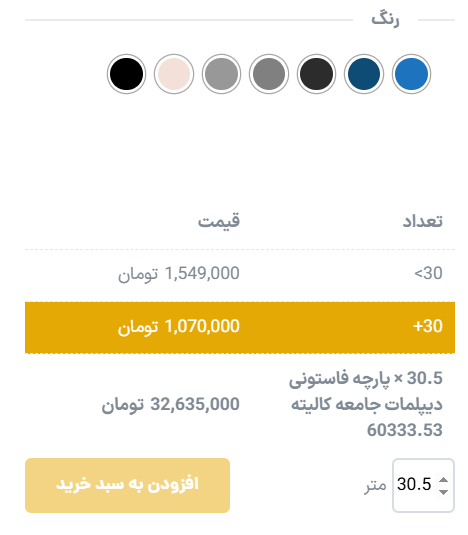
Task: Click the افزودن به سبد خرید button
Action: coord(127,485)
